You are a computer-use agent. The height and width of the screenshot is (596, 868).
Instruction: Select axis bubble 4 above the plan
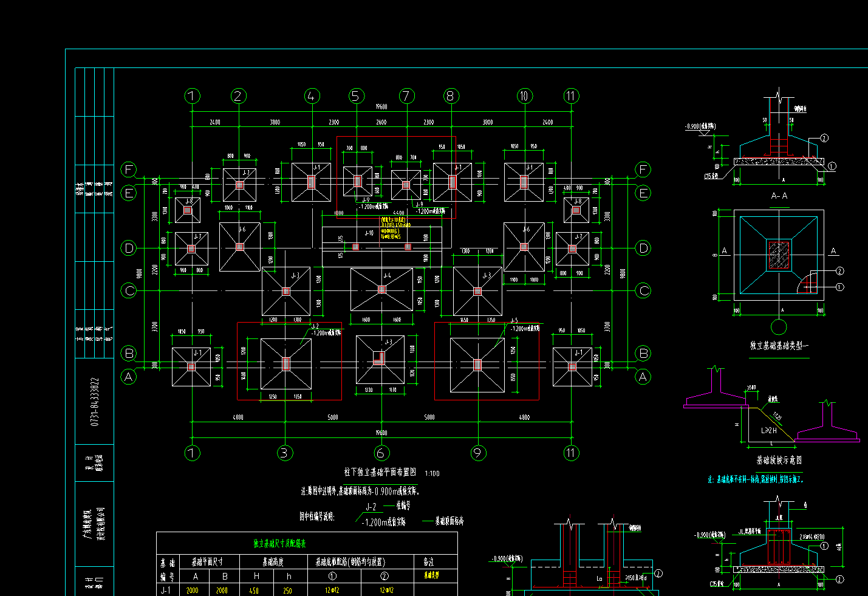(x=312, y=96)
